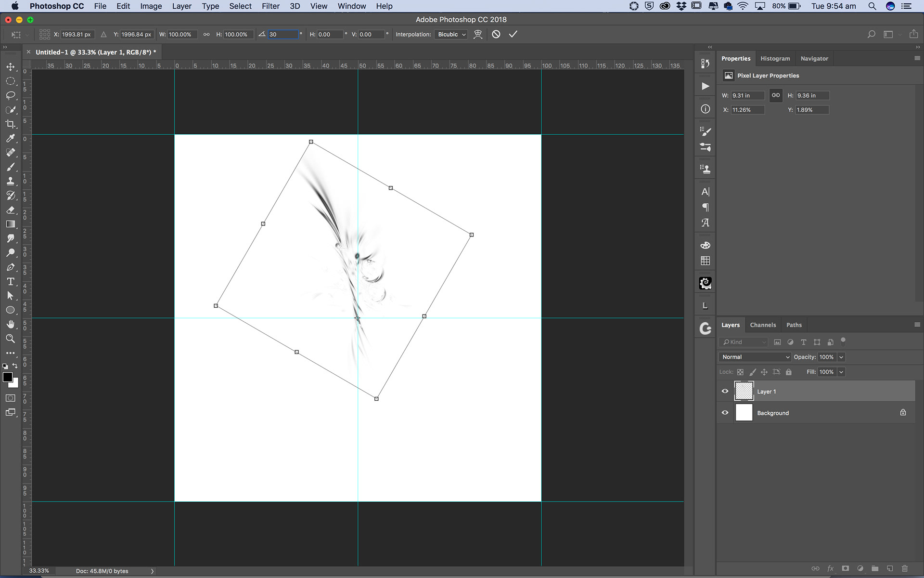Click the foreground color swatch
This screenshot has height=578, width=924.
tap(7, 377)
